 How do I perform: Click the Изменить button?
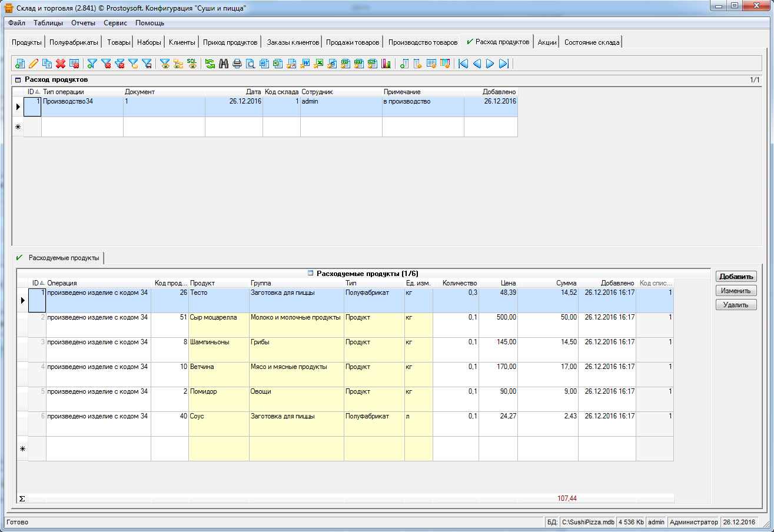tap(736, 291)
